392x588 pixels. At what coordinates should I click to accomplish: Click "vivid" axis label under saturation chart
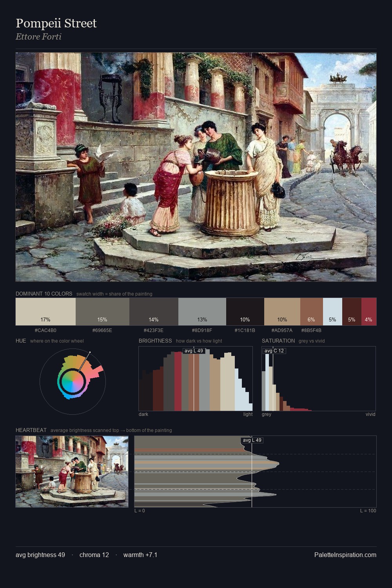(370, 414)
